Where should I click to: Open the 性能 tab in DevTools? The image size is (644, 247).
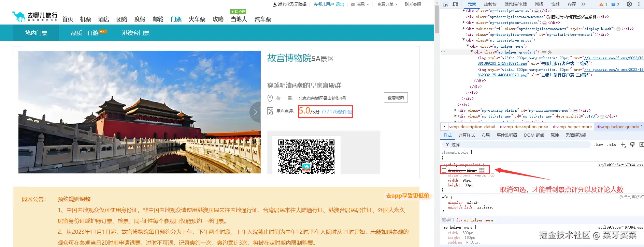tap(555, 4)
